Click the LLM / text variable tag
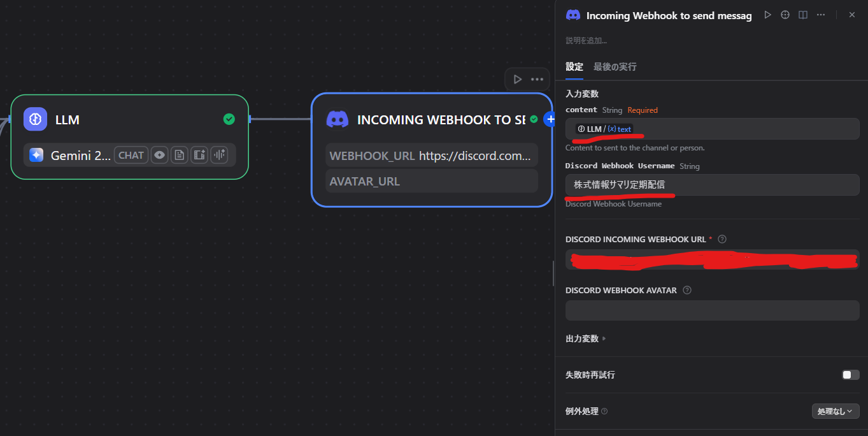The image size is (868, 436). pyautogui.click(x=604, y=129)
